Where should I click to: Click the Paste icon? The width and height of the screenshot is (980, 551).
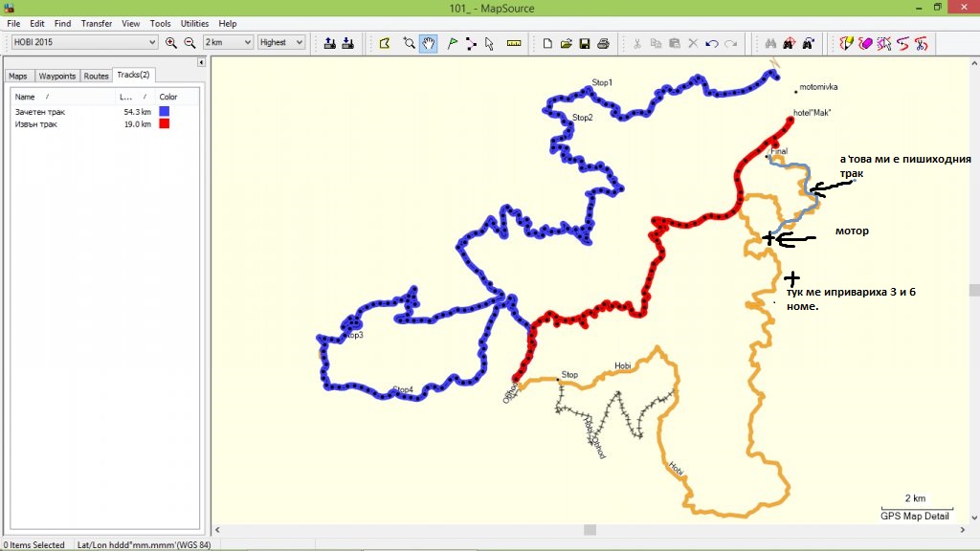pos(675,43)
